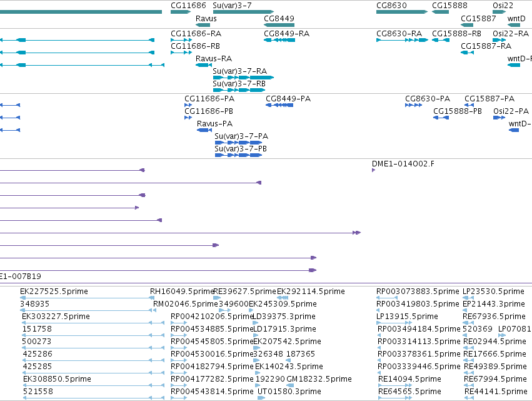Select the EK140243.5prime EST label

[x=289, y=367]
